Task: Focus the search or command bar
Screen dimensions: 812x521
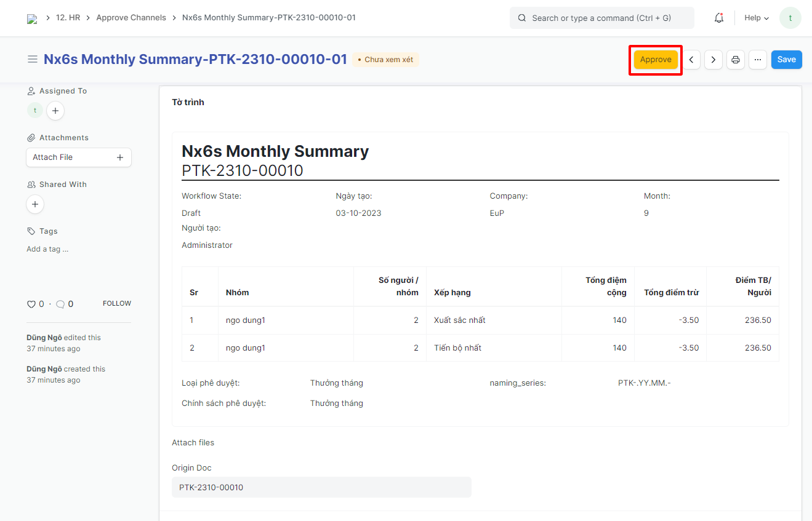Action: pyautogui.click(x=601, y=18)
